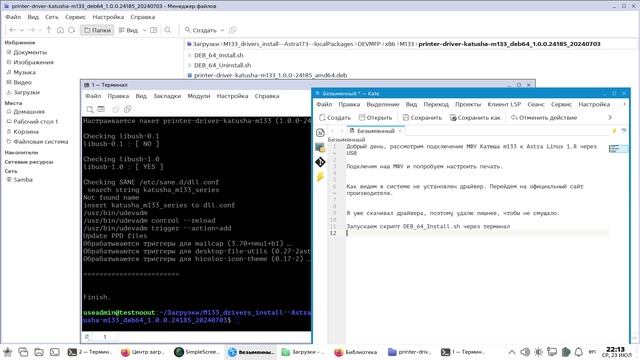Open Сервис menu in file manager
The image size is (640, 360).
tap(75, 17)
